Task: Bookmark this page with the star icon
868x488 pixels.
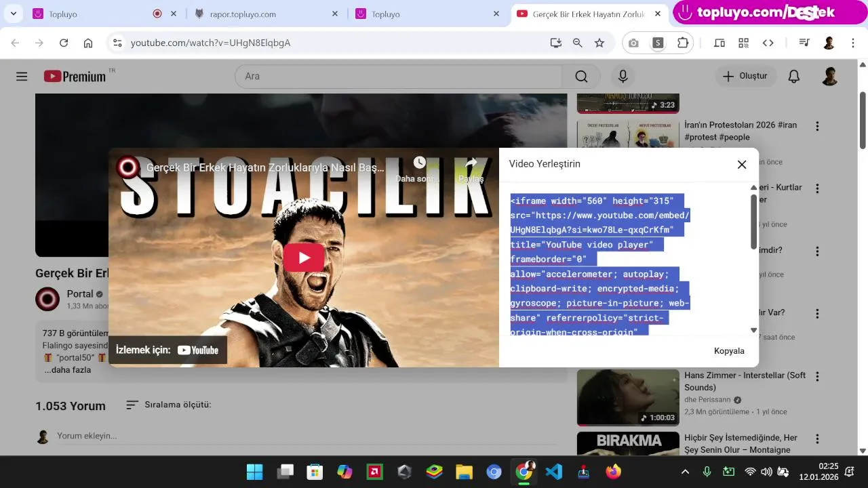Action: (x=599, y=43)
